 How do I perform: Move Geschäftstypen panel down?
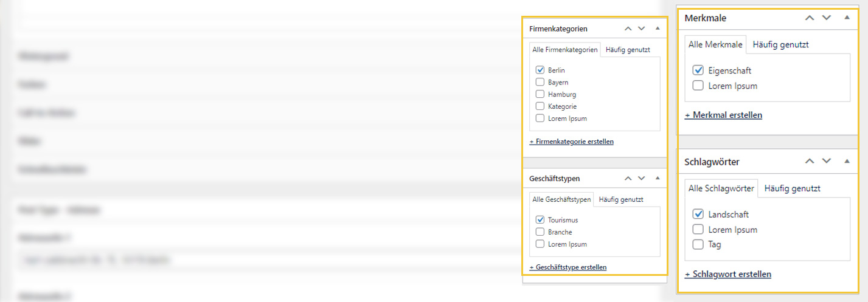coord(641,179)
